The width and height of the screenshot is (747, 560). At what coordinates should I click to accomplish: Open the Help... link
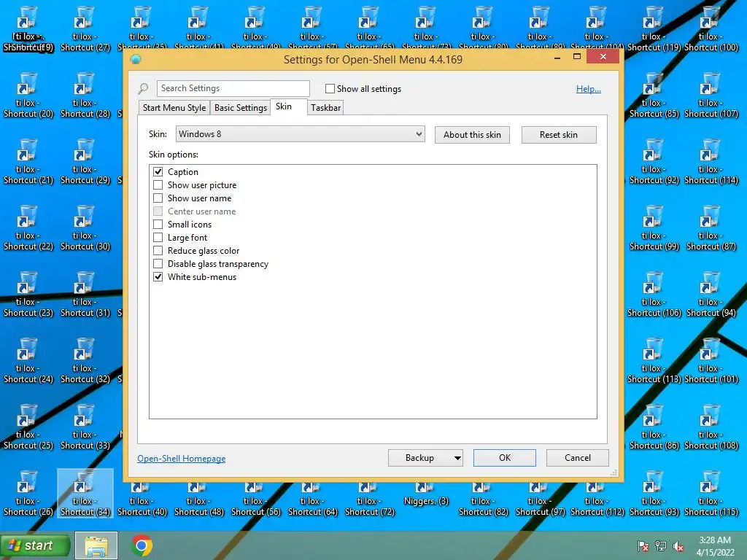589,89
